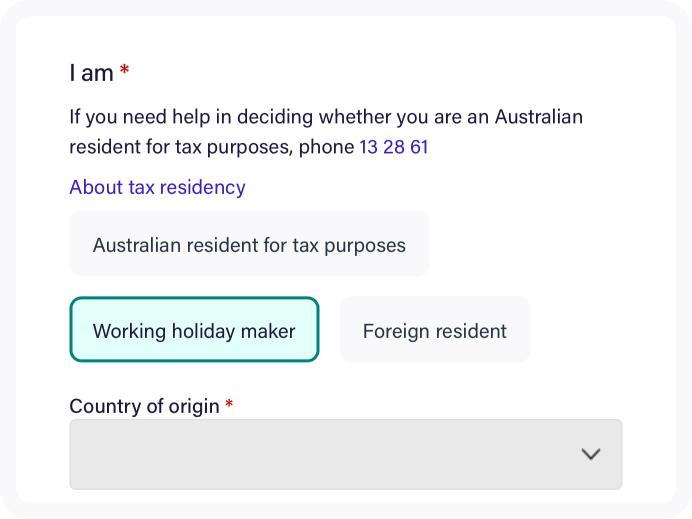The width and height of the screenshot is (692, 519).
Task: Open the Country of origin dropdown
Action: 345,454
